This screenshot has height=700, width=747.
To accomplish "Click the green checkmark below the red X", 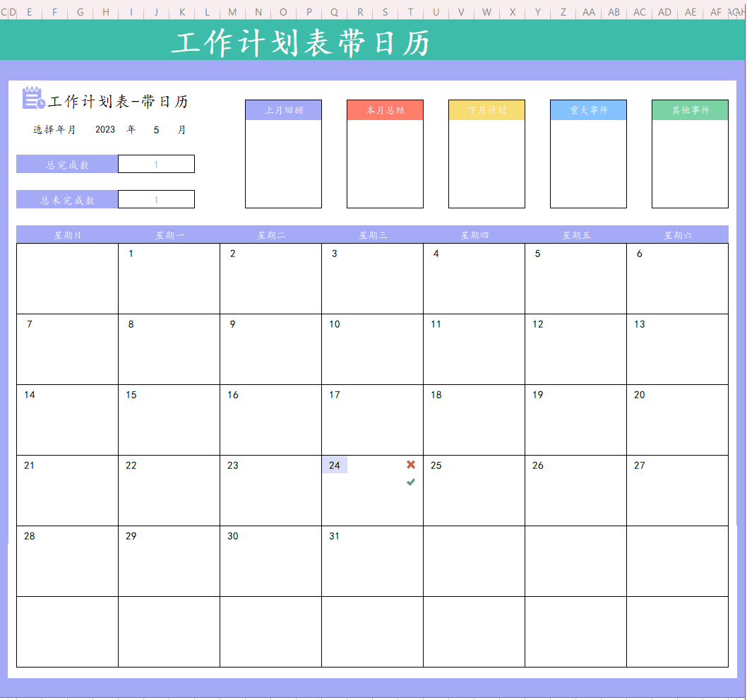I will pos(410,481).
